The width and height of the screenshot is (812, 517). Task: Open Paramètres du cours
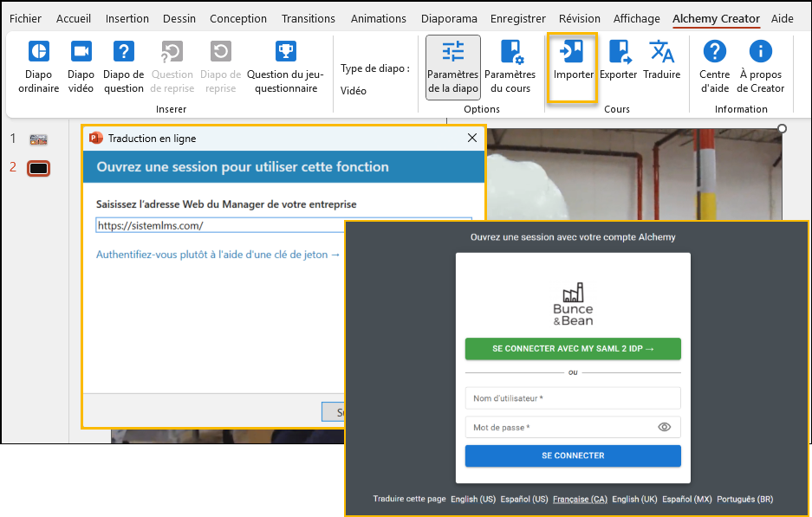click(x=510, y=67)
